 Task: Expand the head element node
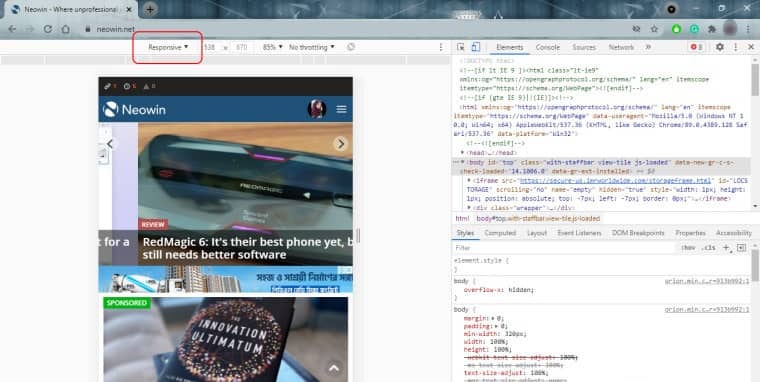pos(463,153)
